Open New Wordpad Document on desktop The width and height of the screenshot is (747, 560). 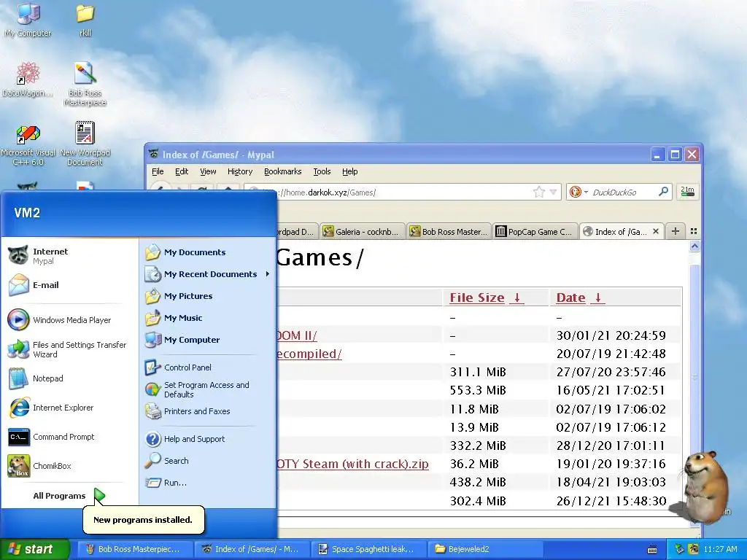click(85, 144)
